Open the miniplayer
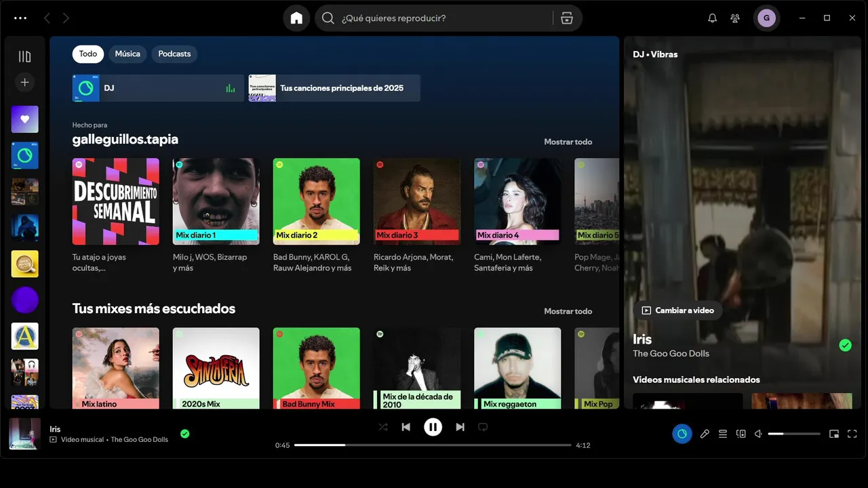868x488 pixels. pos(834,434)
